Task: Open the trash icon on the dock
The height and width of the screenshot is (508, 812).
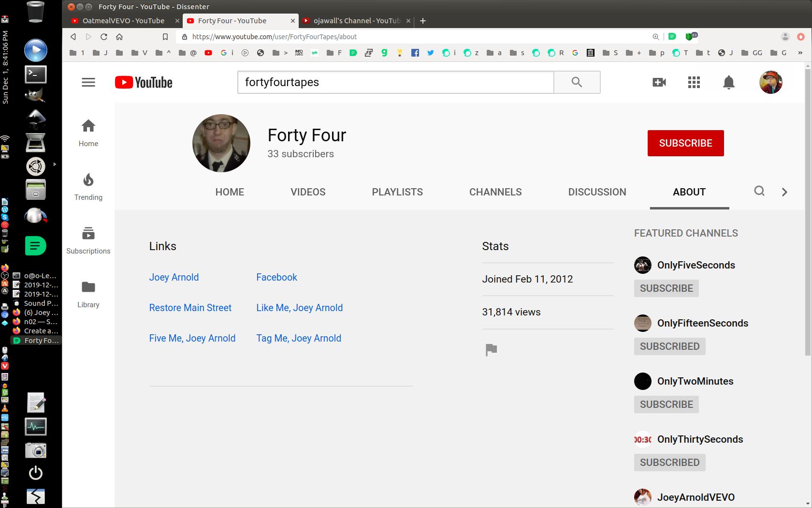Action: [x=36, y=12]
